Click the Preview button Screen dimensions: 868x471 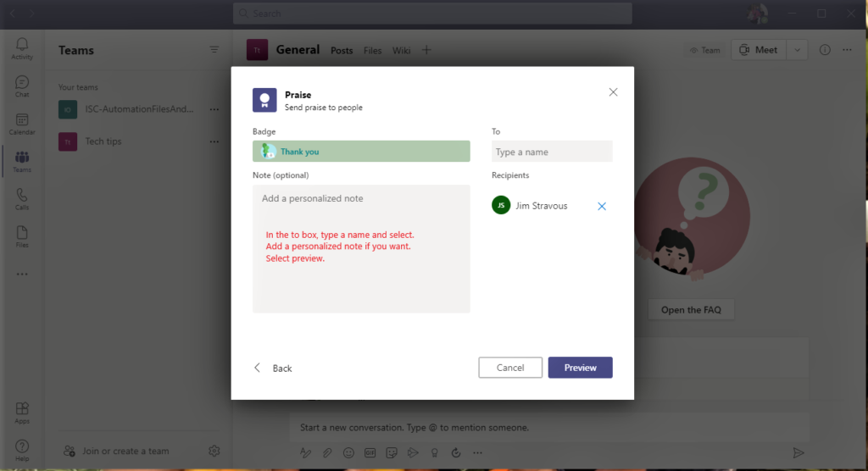tap(580, 368)
